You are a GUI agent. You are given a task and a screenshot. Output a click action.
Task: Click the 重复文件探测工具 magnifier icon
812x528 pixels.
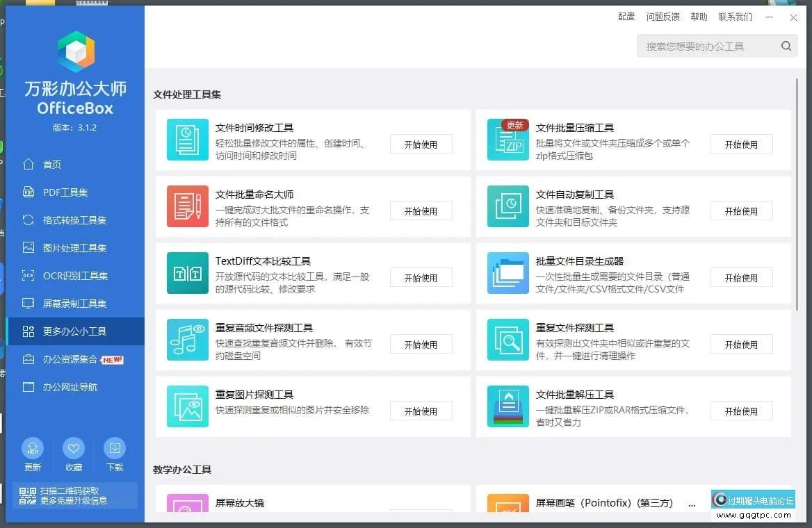point(507,340)
